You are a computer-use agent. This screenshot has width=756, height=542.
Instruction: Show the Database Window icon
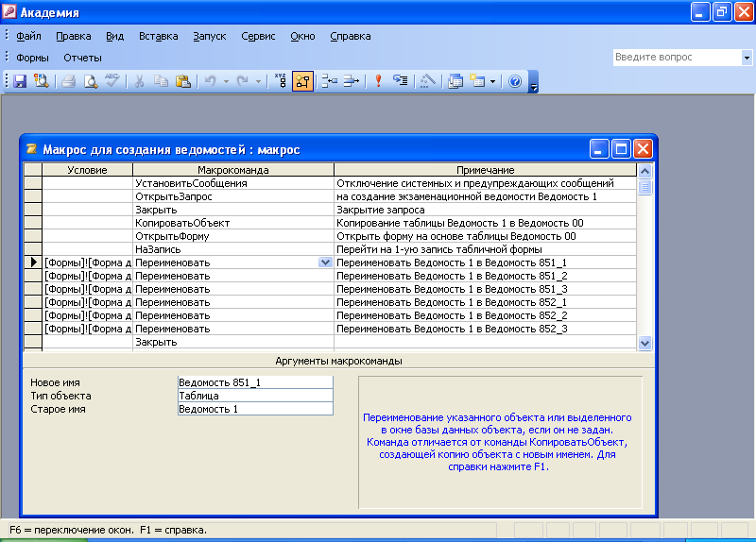click(x=455, y=81)
